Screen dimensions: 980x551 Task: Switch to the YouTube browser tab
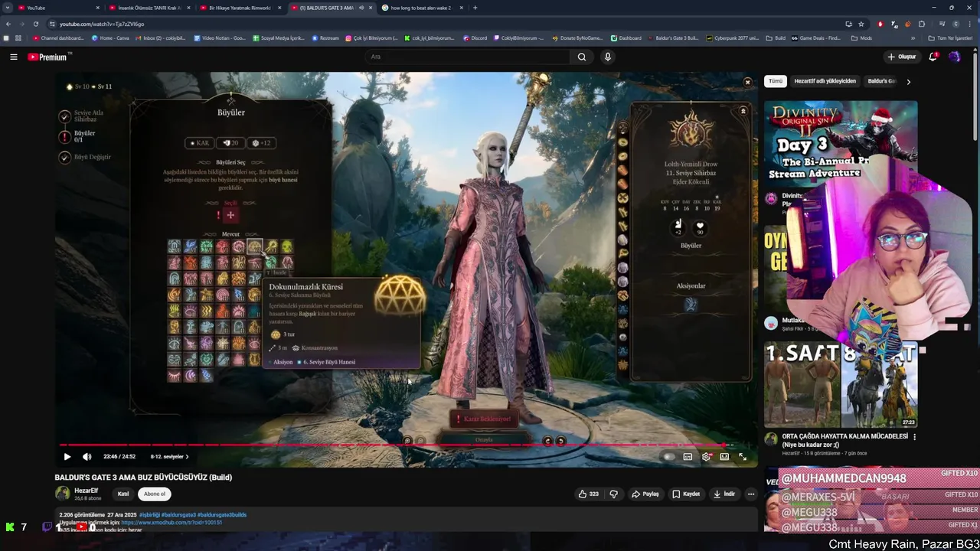[57, 8]
